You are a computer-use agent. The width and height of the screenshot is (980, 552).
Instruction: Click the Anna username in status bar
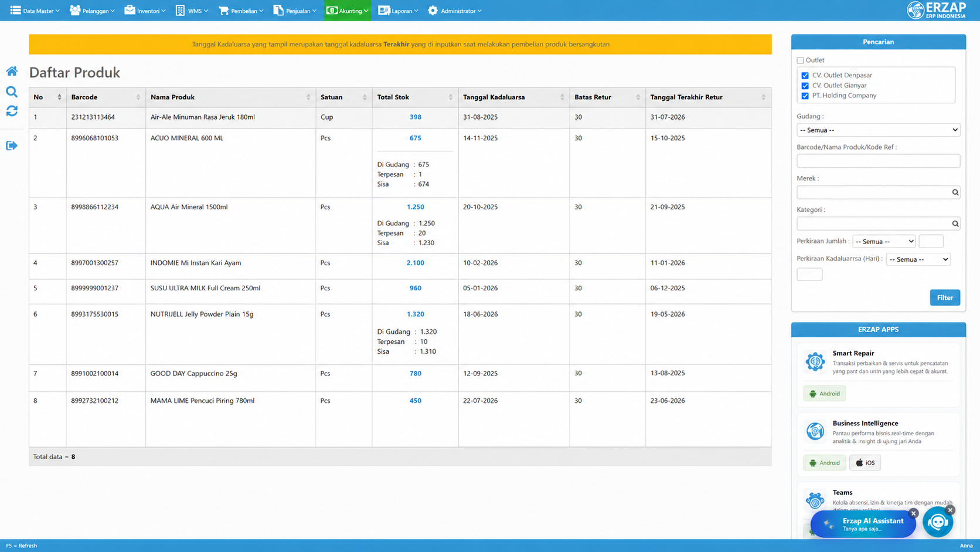pyautogui.click(x=966, y=546)
